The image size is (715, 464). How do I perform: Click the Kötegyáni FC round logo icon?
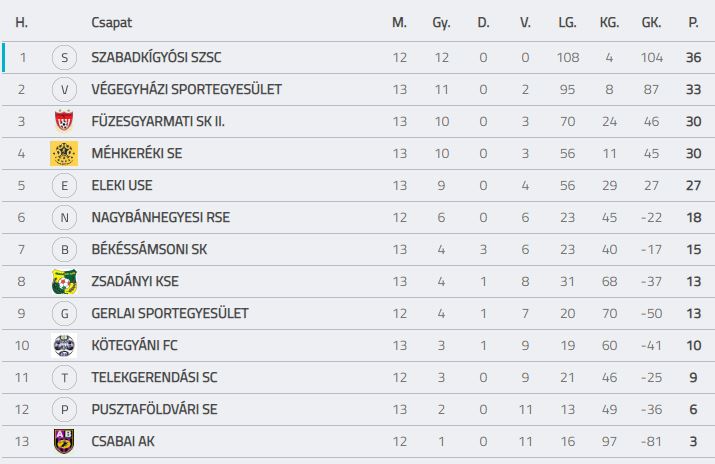coord(64,345)
